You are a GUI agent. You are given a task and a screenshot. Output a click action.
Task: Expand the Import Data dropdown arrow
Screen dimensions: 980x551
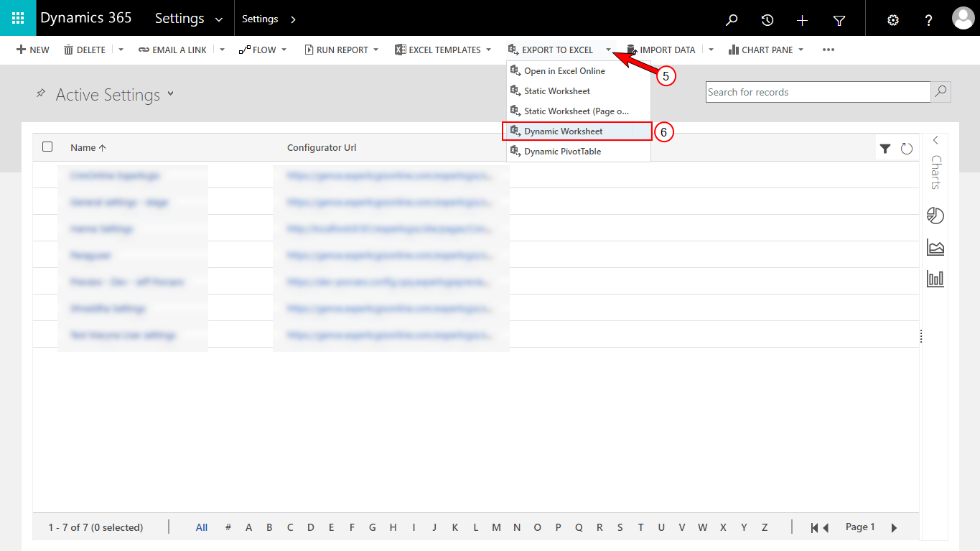(711, 50)
